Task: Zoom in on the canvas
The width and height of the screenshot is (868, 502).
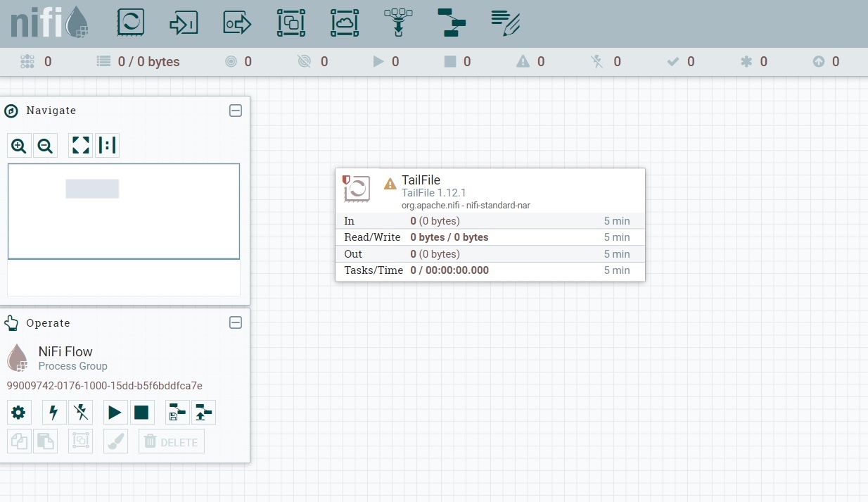Action: [x=19, y=146]
